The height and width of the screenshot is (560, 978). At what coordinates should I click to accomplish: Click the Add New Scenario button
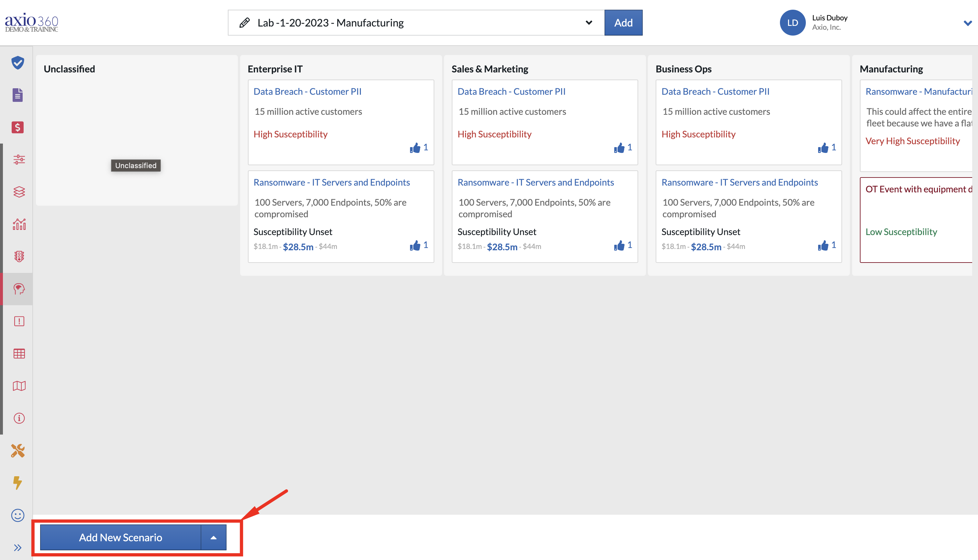click(120, 537)
